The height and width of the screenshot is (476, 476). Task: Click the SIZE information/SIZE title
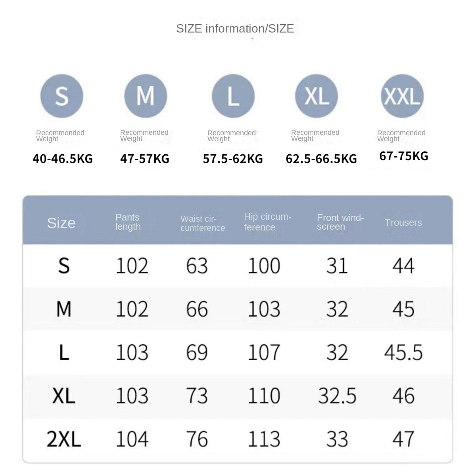click(235, 29)
